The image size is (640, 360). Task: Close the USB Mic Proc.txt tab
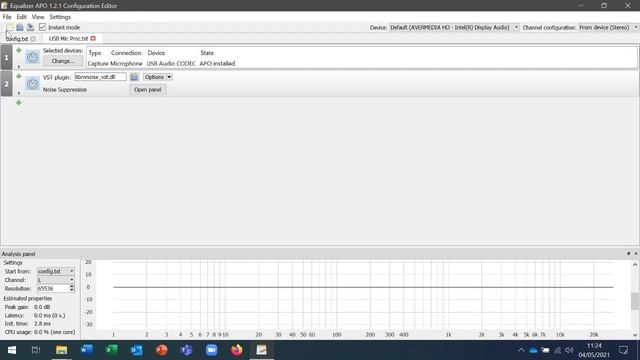tap(93, 38)
